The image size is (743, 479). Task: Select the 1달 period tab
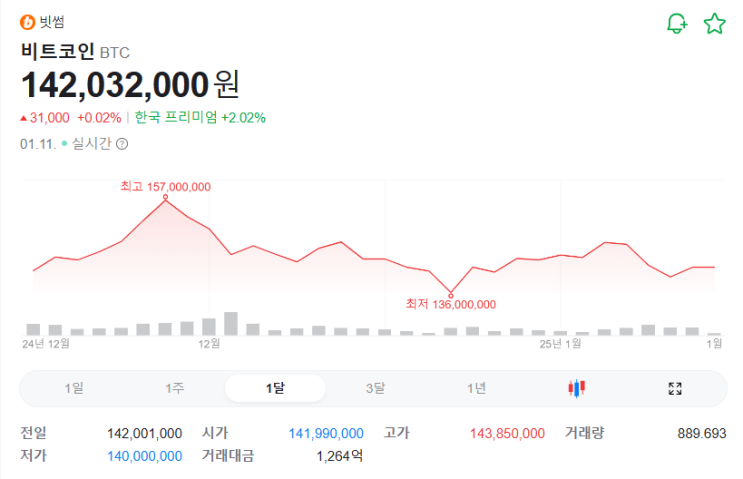[x=275, y=389]
